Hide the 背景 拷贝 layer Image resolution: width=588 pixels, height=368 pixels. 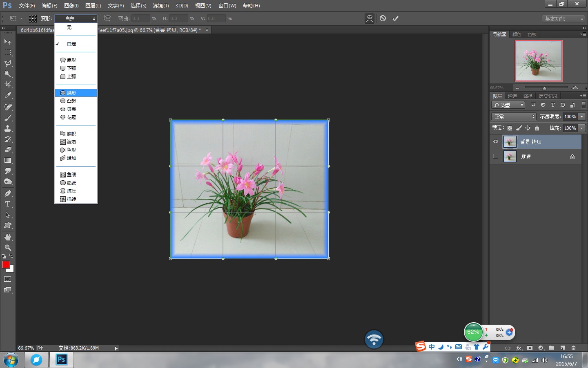click(496, 142)
